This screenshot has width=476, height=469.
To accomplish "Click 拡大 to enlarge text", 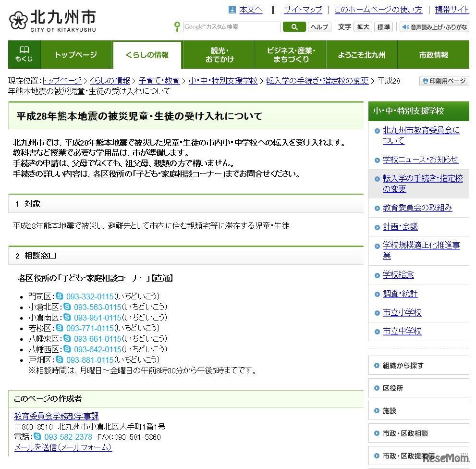I will [x=363, y=27].
